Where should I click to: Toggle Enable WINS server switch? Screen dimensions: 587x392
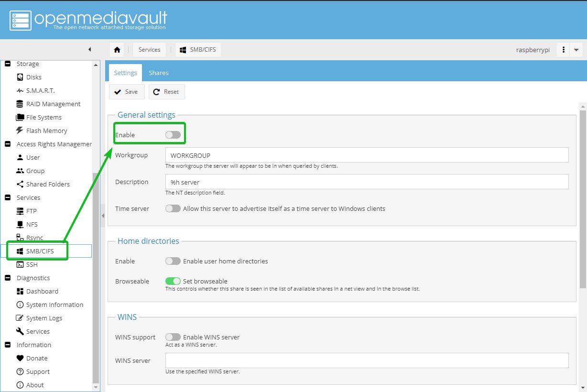(x=173, y=337)
